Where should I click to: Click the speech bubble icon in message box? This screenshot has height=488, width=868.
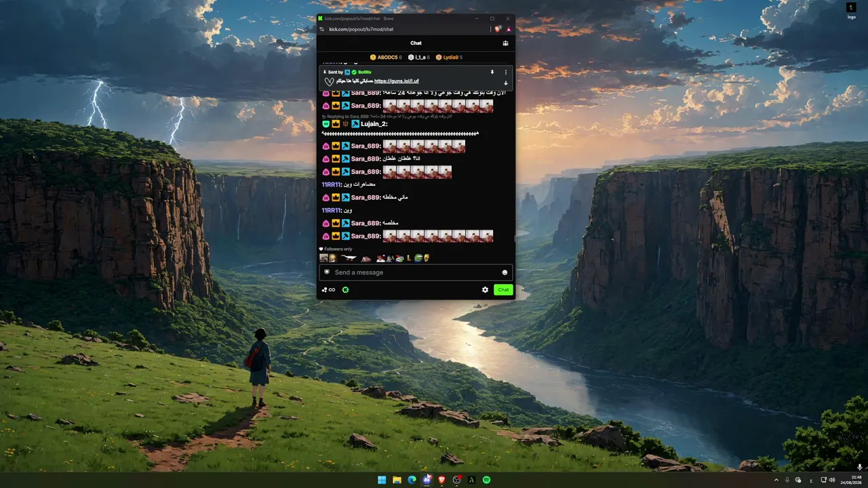pos(327,272)
